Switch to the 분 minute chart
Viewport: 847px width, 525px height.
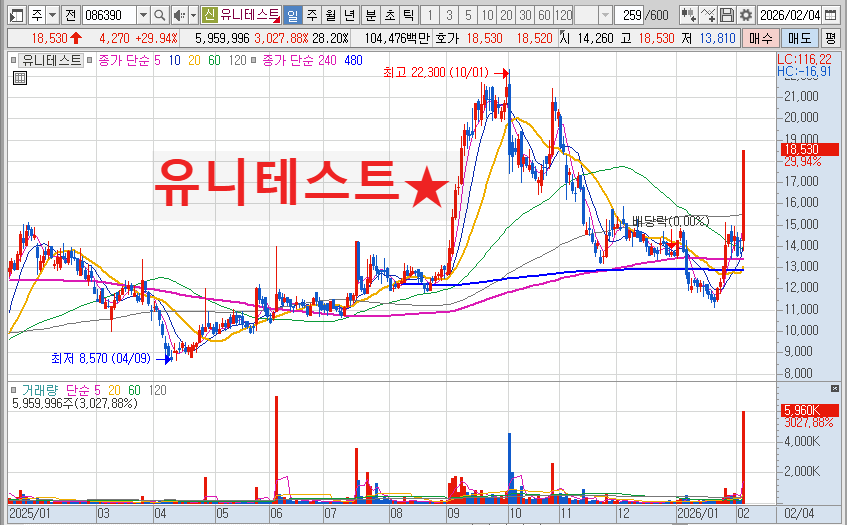click(371, 15)
